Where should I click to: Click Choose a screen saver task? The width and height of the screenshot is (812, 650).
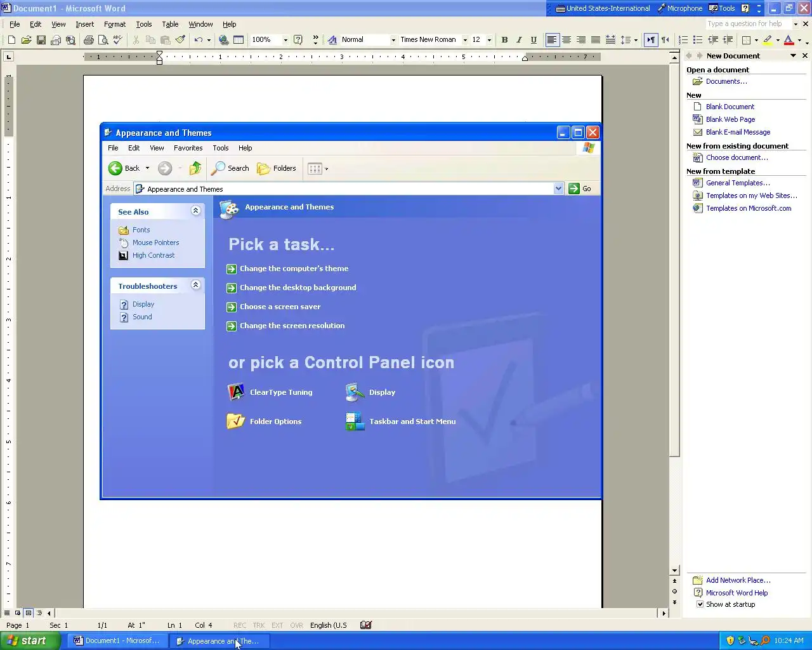[273, 307]
